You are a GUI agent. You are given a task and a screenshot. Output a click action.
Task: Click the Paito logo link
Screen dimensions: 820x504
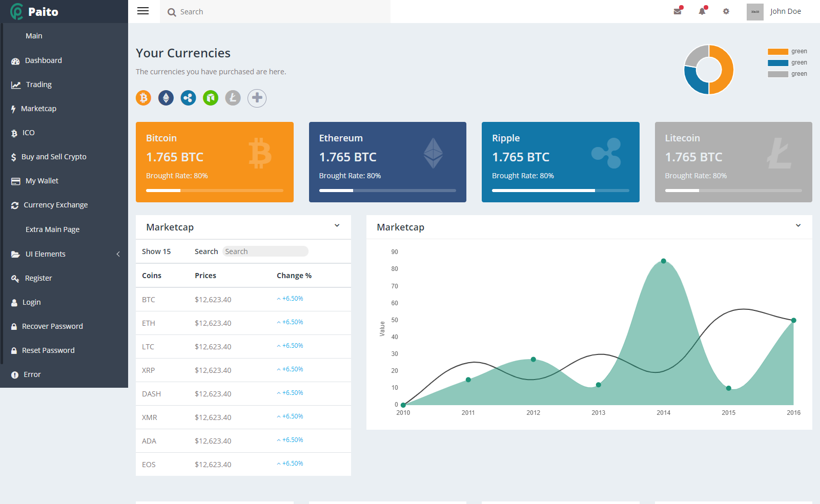(34, 11)
